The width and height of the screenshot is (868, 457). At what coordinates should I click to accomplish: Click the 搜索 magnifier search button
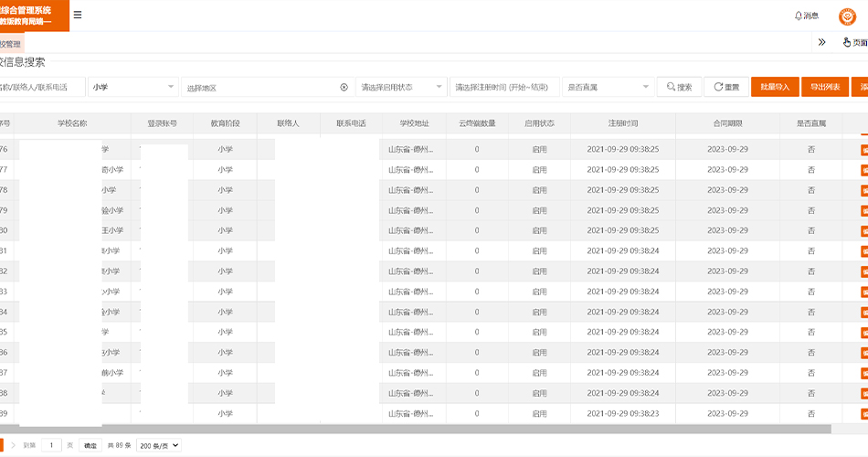tap(679, 88)
